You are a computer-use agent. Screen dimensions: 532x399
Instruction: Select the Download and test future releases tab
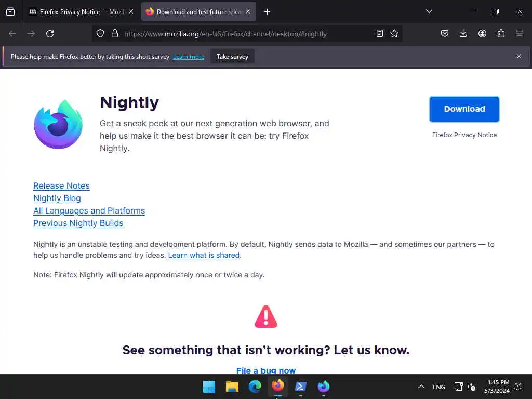198,11
